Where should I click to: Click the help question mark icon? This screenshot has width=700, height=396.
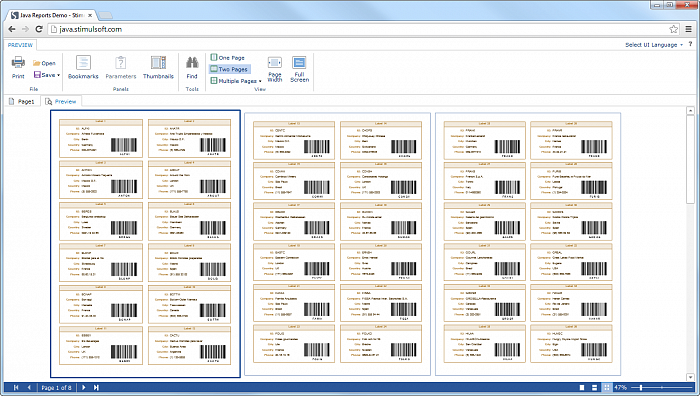pyautogui.click(x=690, y=44)
